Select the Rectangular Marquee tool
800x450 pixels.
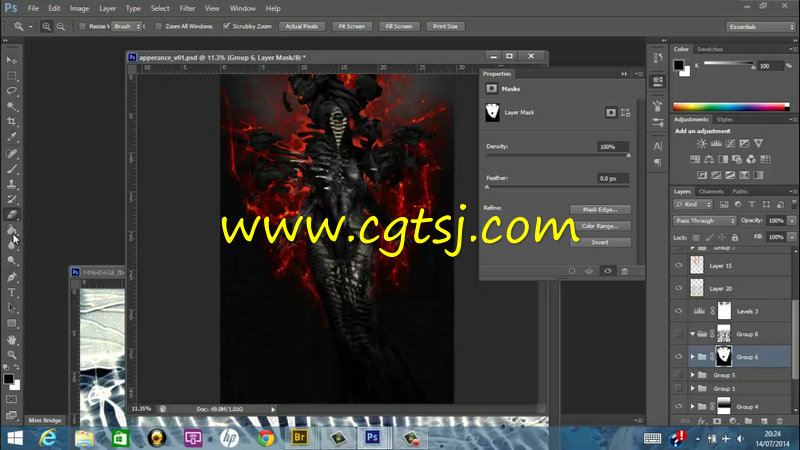click(x=11, y=76)
